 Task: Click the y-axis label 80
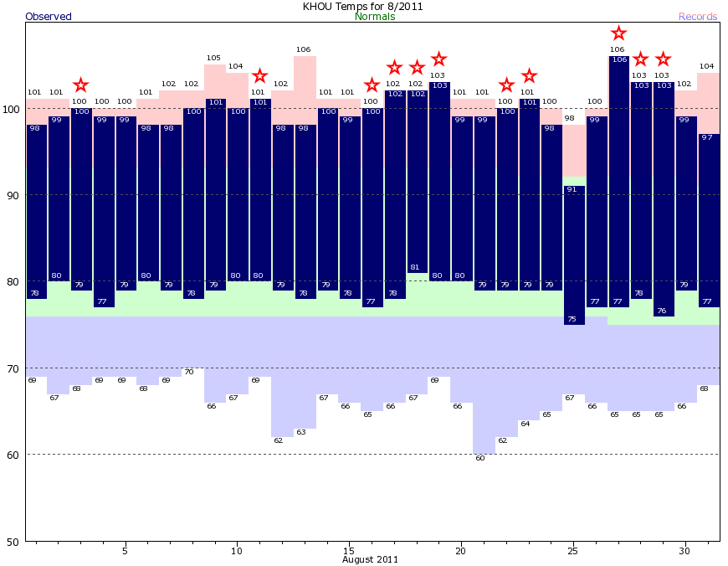(13, 282)
